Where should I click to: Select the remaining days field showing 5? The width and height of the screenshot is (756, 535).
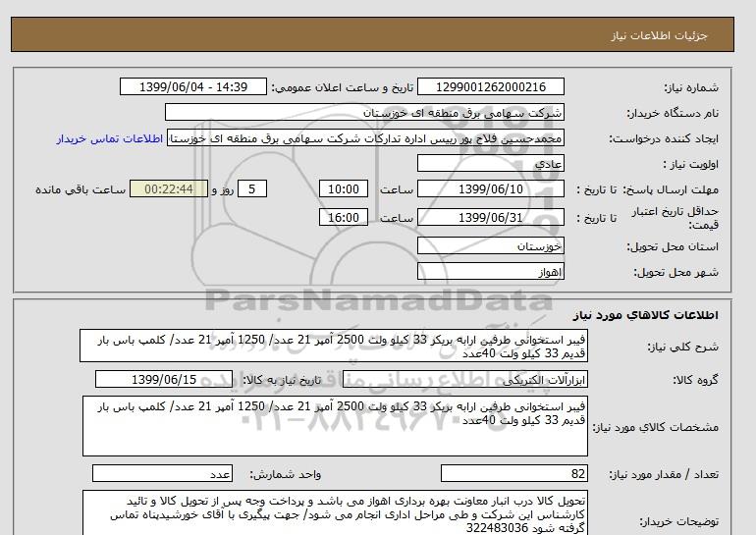pos(253,189)
